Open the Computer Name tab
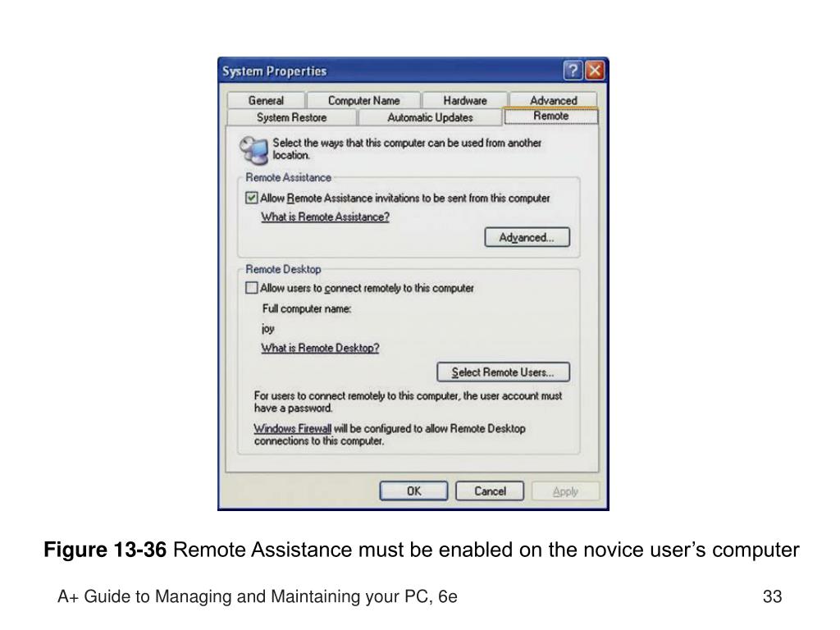The height and width of the screenshot is (630, 840). click(x=363, y=100)
